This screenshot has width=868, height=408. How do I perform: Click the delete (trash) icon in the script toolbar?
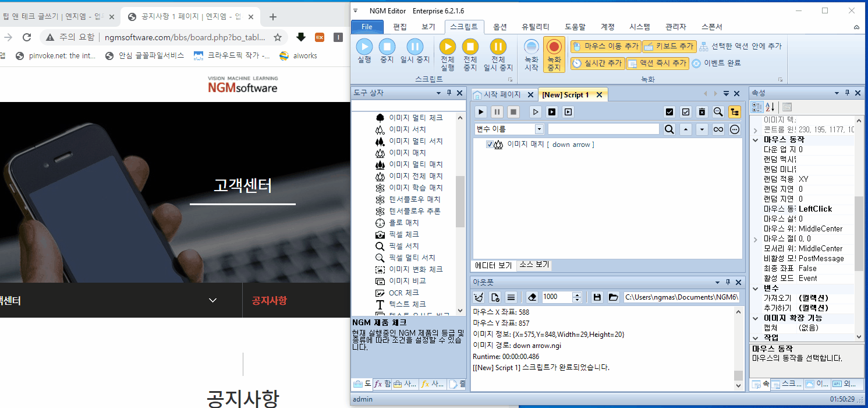pos(702,112)
